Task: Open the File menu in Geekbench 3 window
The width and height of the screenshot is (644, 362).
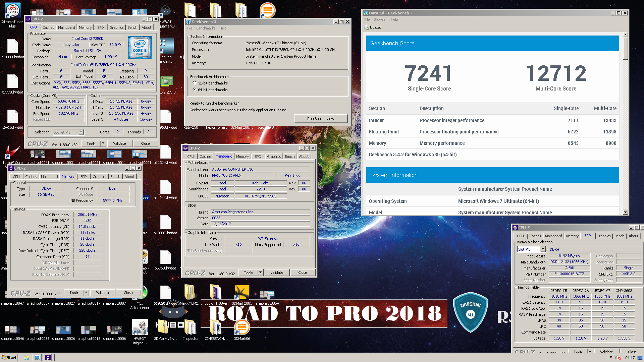Action: coord(190,28)
